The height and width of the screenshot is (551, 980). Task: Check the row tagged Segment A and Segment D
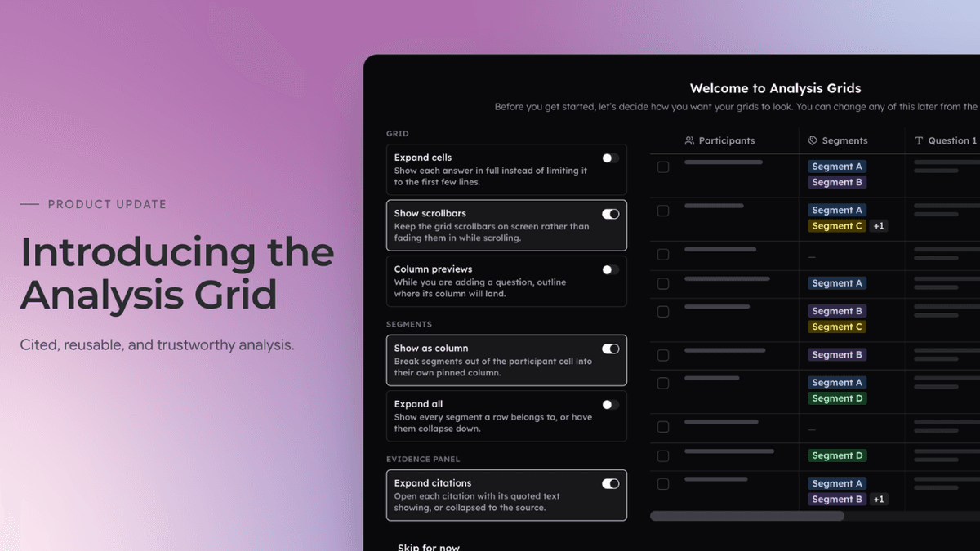point(663,383)
